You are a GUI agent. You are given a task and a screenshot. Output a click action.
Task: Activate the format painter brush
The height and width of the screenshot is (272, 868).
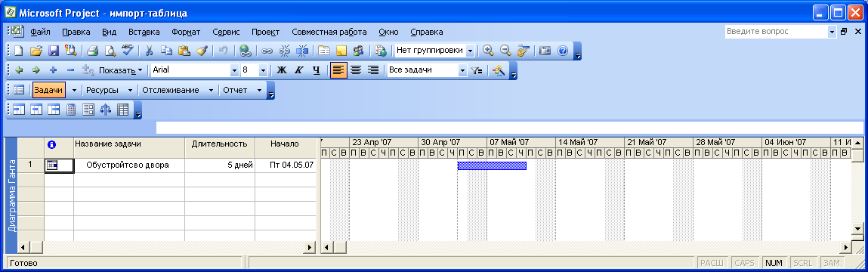pyautogui.click(x=202, y=51)
